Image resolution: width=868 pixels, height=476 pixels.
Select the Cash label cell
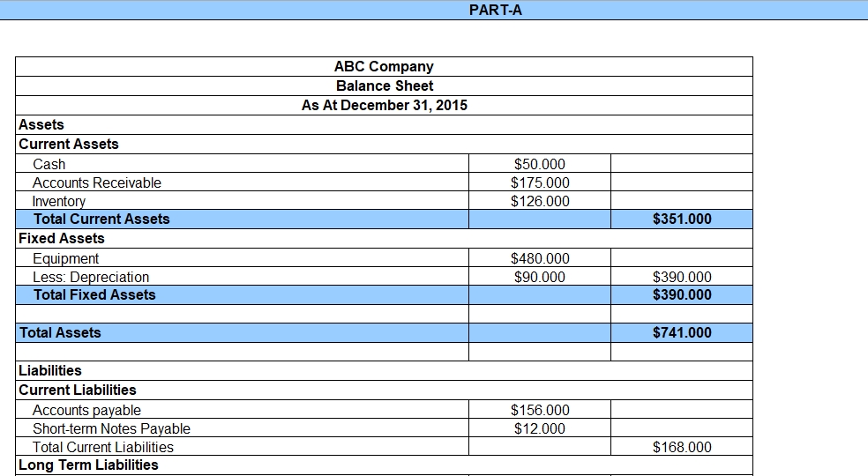tap(49, 164)
